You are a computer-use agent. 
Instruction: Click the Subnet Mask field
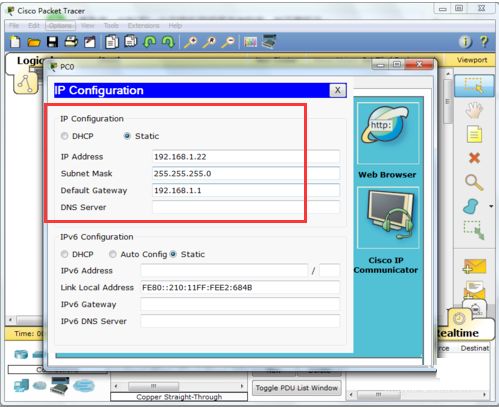tap(246, 173)
